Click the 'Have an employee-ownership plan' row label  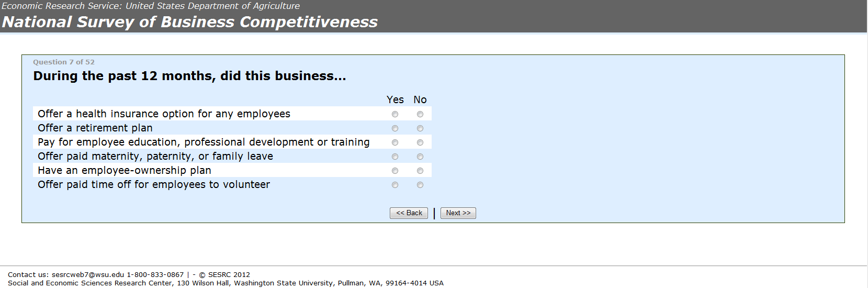tap(125, 171)
